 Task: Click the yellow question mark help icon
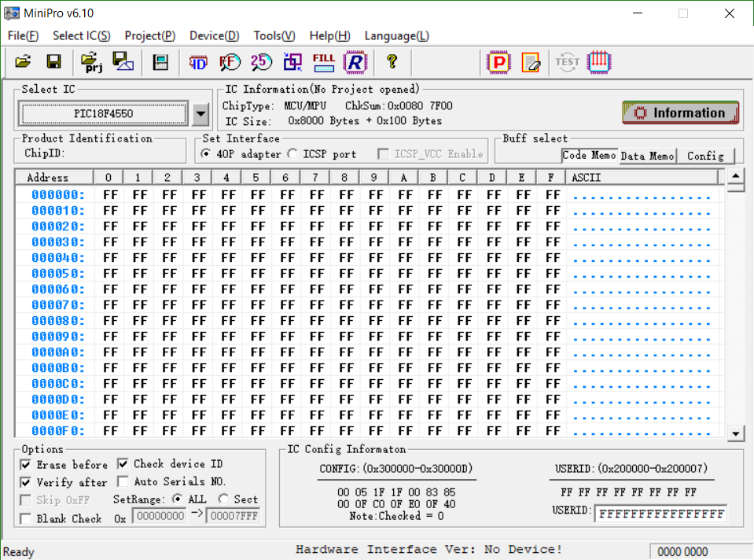click(392, 61)
